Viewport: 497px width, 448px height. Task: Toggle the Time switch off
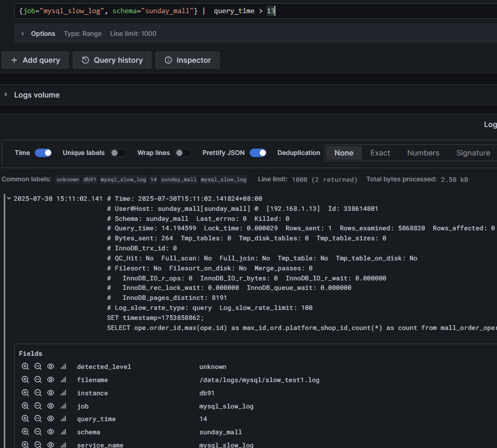click(x=43, y=153)
